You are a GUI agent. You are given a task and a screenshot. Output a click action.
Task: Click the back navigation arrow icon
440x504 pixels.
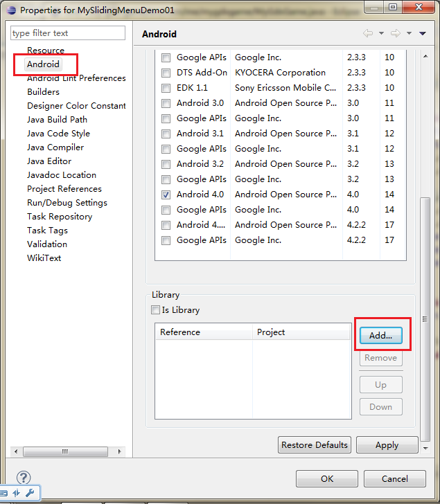click(x=368, y=33)
